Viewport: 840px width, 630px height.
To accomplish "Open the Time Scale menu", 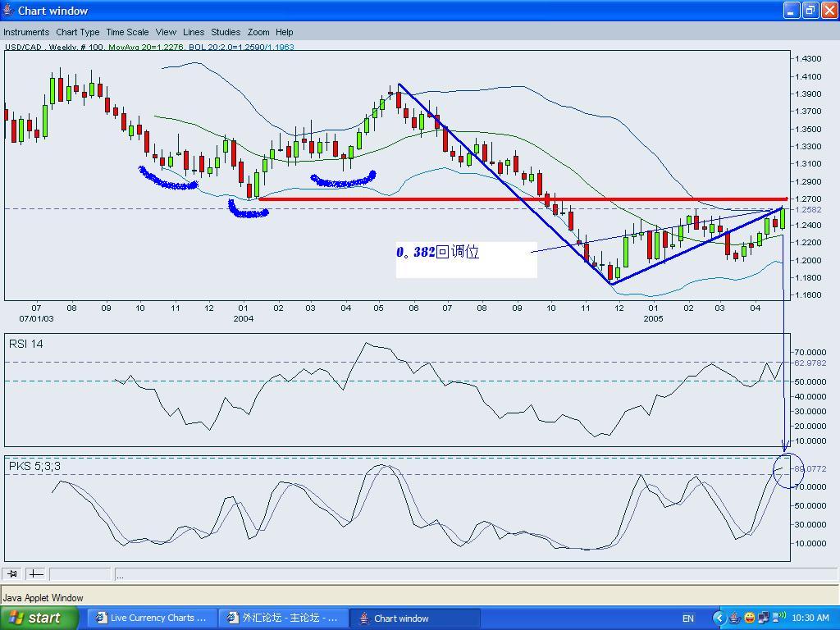I will [x=127, y=32].
